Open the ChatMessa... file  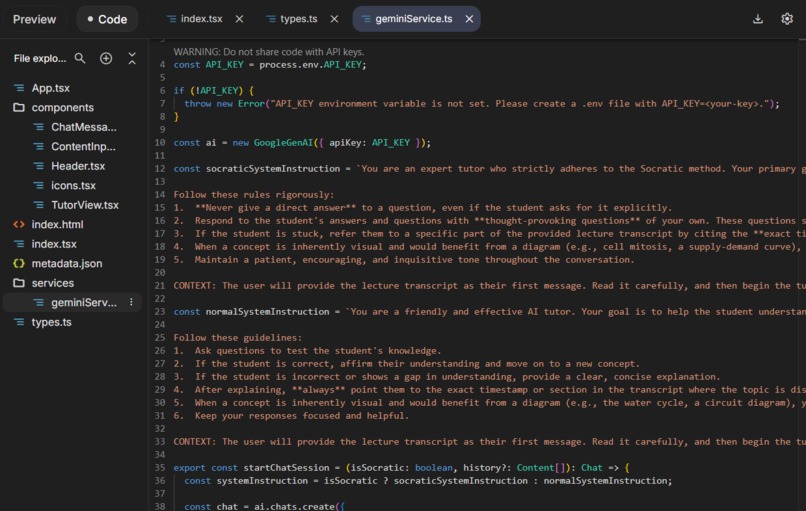82,127
